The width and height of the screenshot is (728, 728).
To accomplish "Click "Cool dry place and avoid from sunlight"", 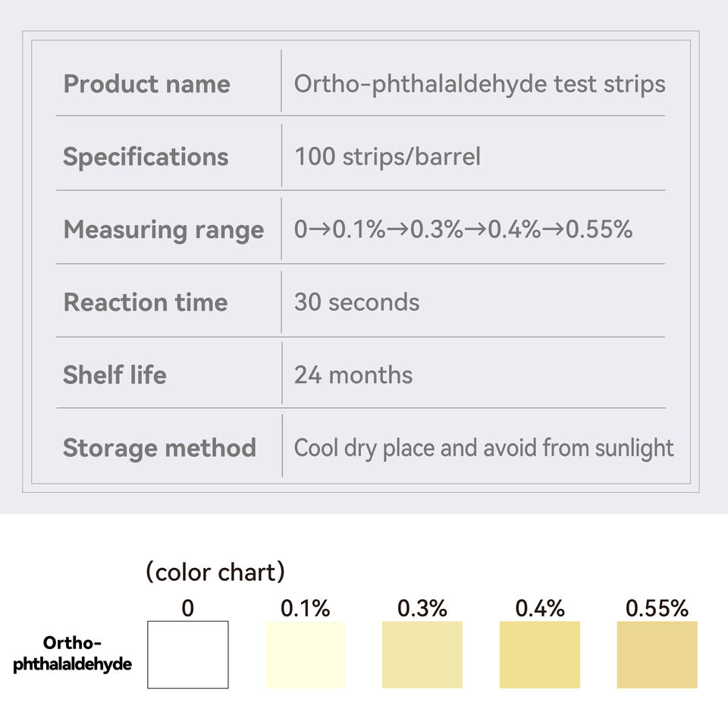I will pos(483,447).
